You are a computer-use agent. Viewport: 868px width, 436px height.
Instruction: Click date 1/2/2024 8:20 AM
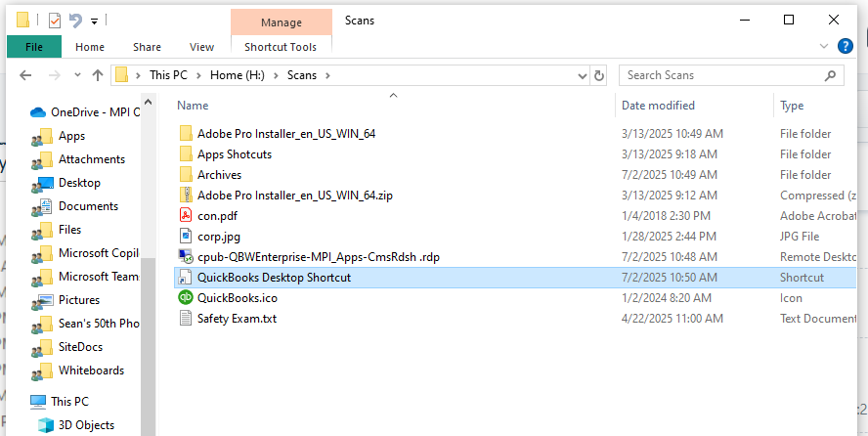[666, 298]
